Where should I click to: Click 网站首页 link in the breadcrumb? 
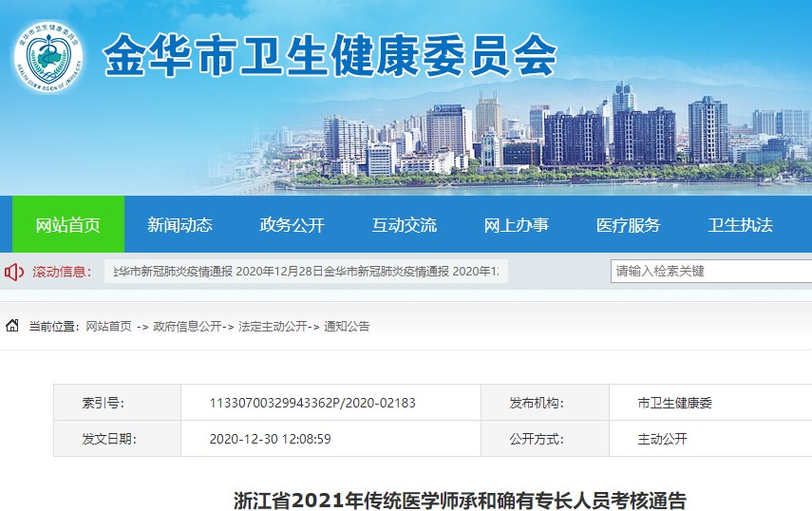tap(108, 326)
